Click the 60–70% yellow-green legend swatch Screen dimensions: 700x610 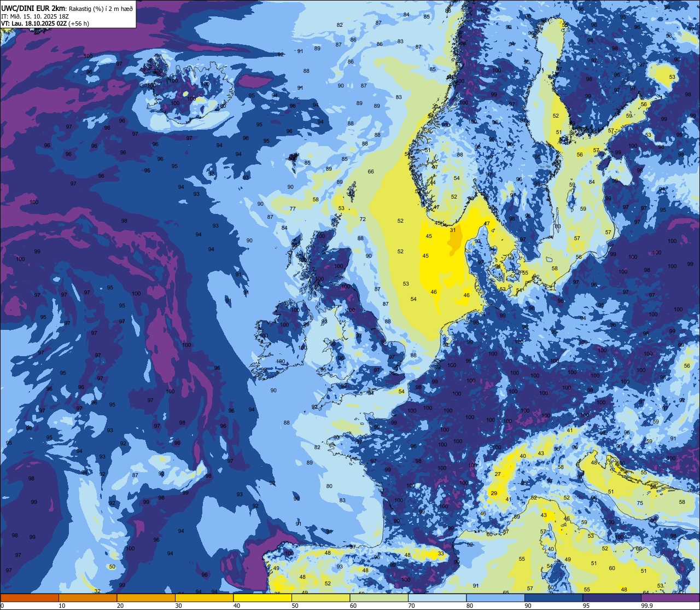[379, 597]
